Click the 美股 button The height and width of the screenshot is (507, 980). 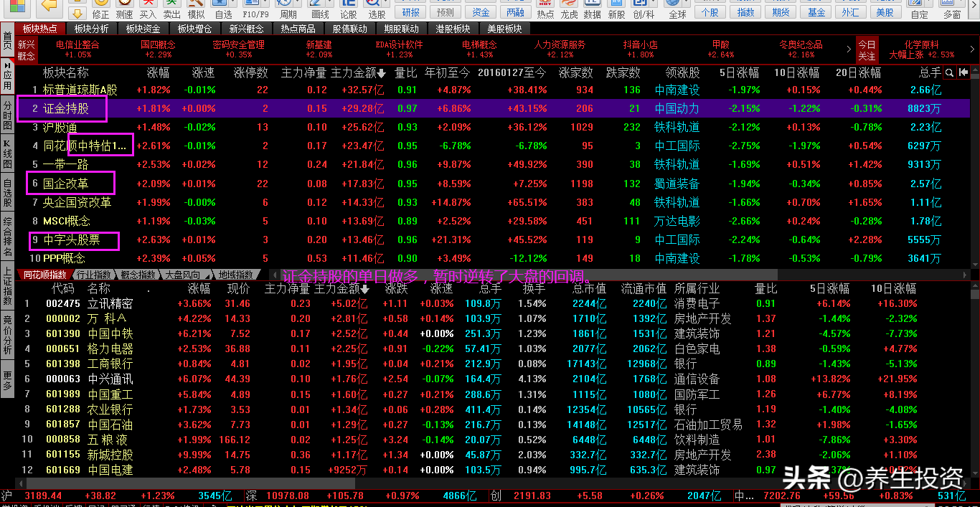pos(885,12)
